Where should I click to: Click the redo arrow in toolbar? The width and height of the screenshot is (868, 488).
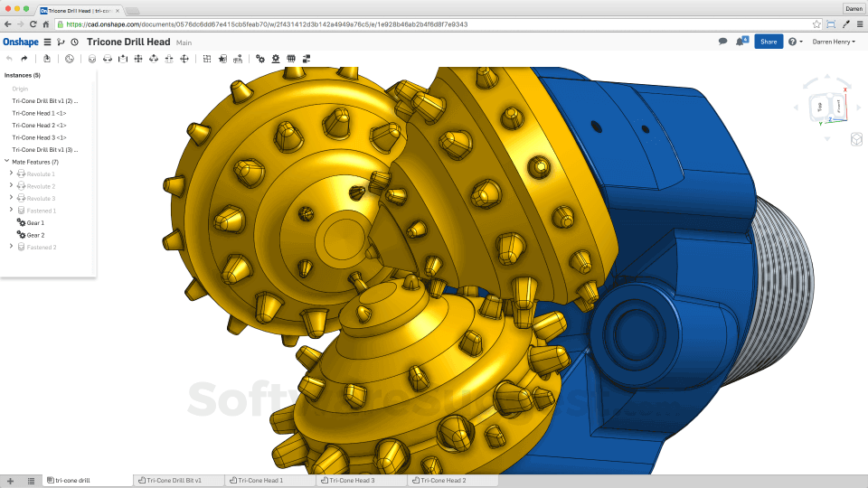[x=24, y=59]
